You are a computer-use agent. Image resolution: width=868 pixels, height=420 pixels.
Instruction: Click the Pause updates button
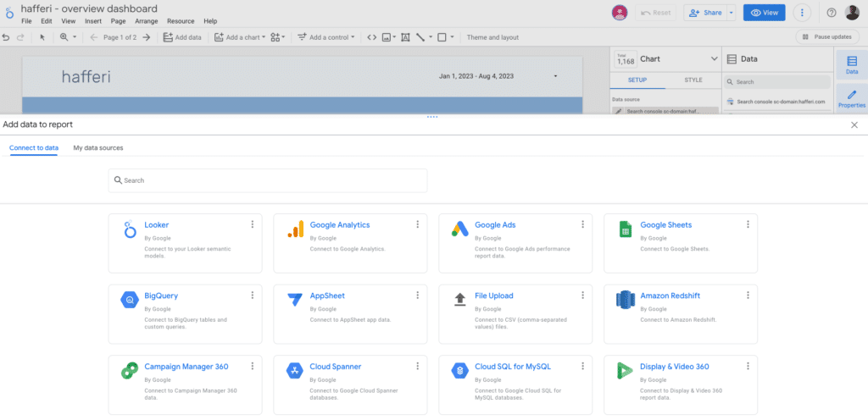click(x=827, y=37)
